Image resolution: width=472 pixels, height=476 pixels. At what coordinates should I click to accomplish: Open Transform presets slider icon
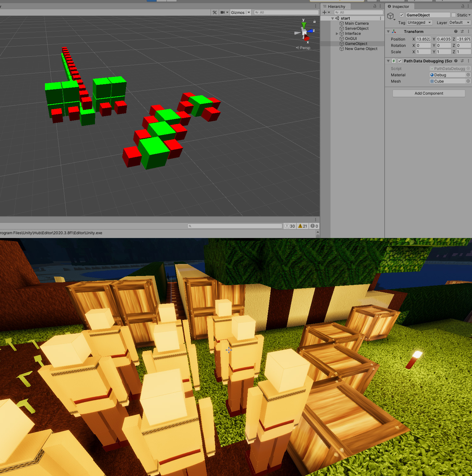(x=462, y=31)
